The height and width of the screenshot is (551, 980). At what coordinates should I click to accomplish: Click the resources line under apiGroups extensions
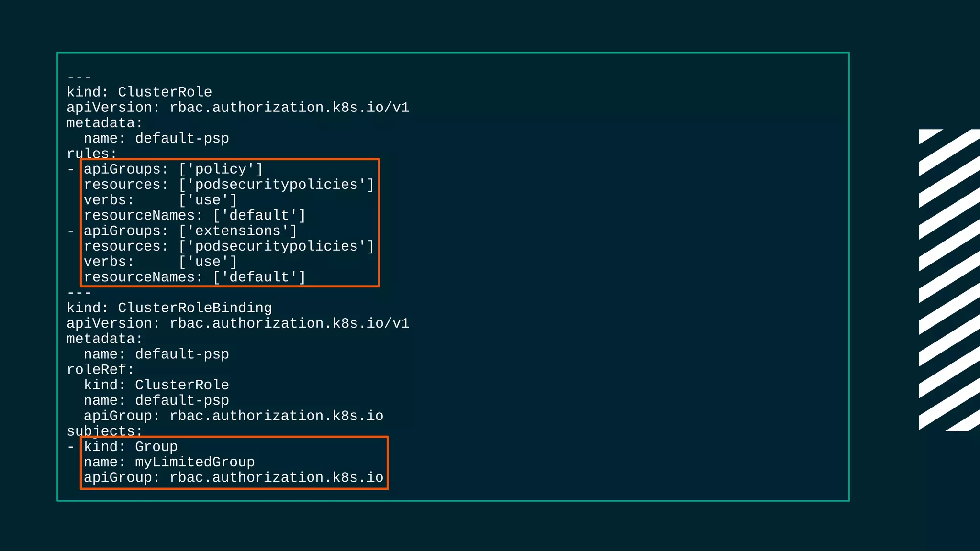tap(229, 246)
